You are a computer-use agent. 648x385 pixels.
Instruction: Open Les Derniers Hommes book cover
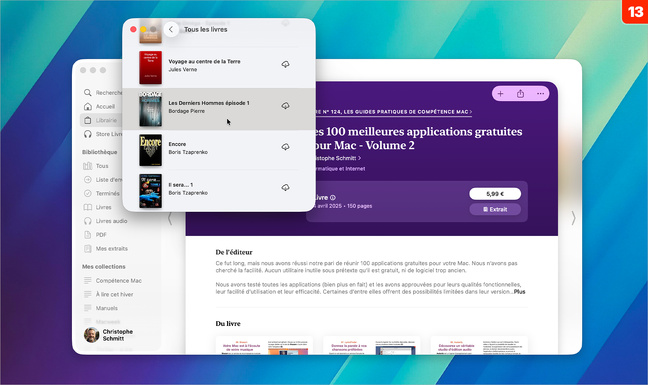(150, 109)
